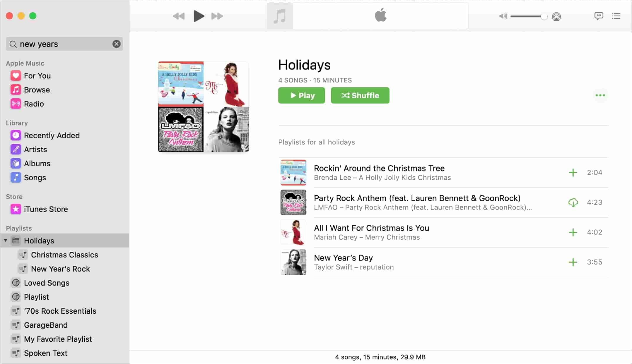This screenshot has width=632, height=364.
Task: Click the Play button for Holidays playlist
Action: (302, 95)
